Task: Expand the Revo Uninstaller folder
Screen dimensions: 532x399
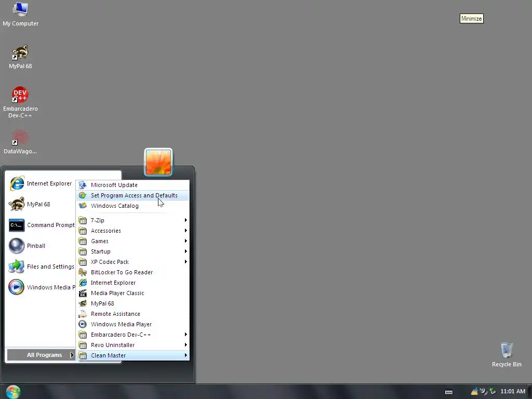Action: (132, 345)
